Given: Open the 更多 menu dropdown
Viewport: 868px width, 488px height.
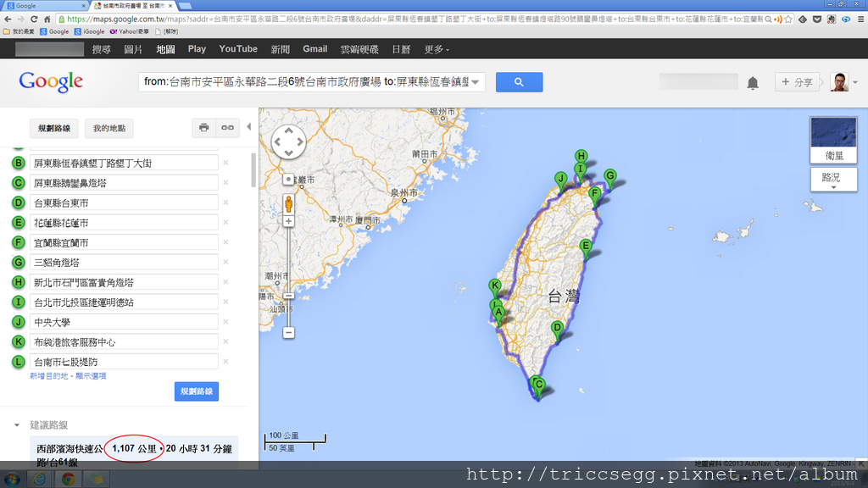Looking at the screenshot, I should pyautogui.click(x=437, y=49).
